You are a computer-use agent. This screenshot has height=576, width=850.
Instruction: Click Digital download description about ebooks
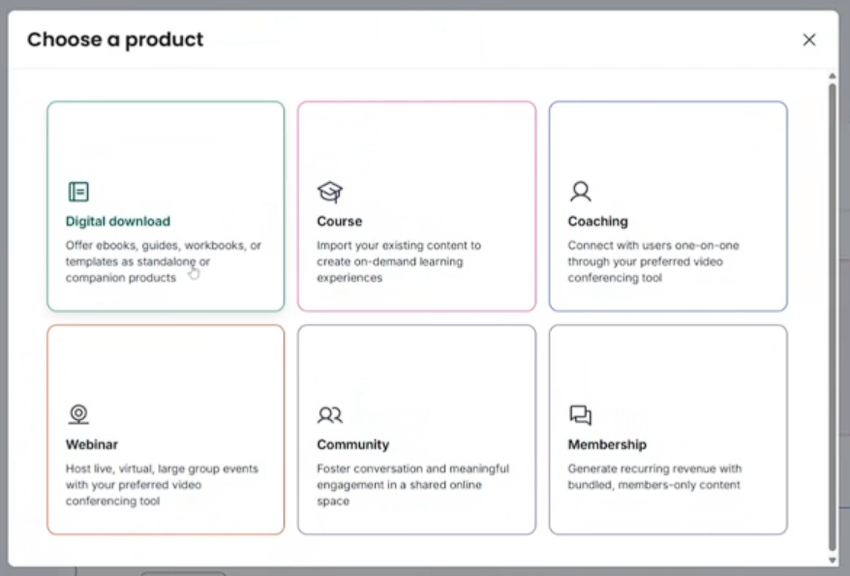(x=163, y=261)
